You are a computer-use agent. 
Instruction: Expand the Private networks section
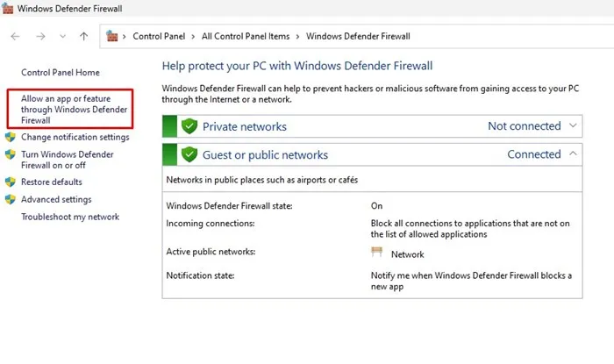(574, 125)
